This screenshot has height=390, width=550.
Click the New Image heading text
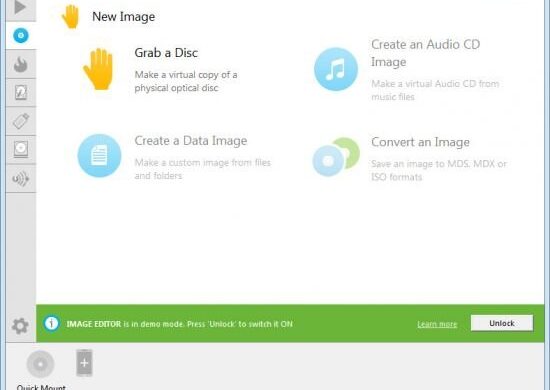pos(123,16)
